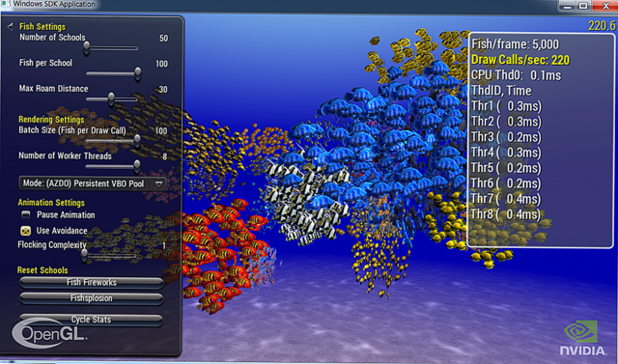Enable the Pause Animation checkbox
The image size is (618, 364).
click(x=26, y=215)
